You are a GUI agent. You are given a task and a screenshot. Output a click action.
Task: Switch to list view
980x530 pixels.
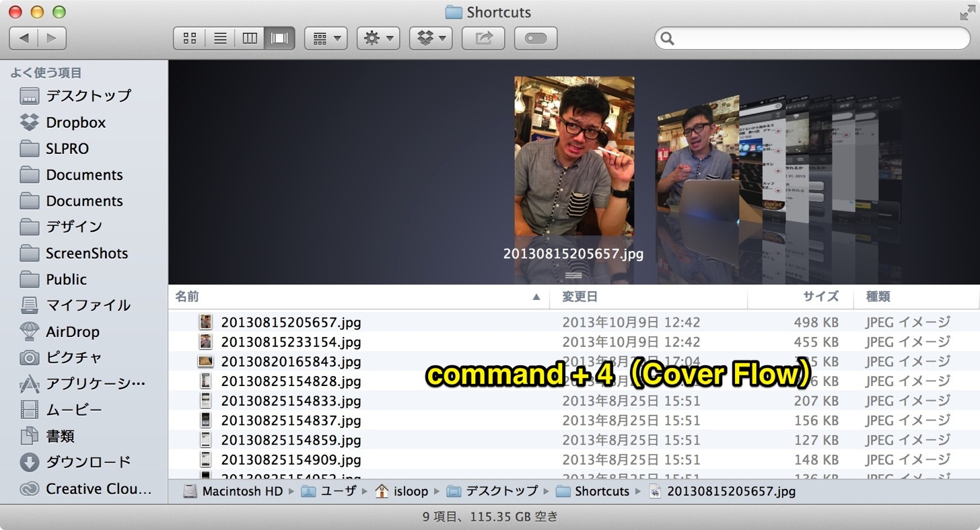tap(219, 38)
